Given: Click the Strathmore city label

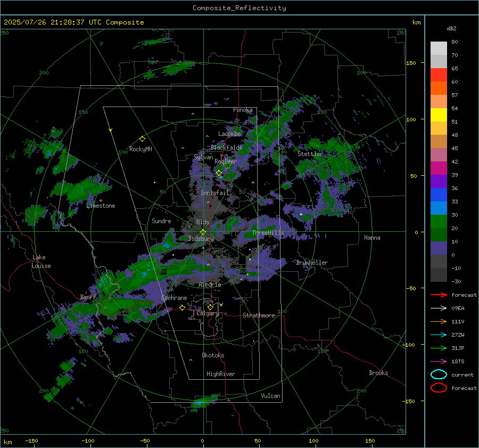Looking at the screenshot, I should (259, 315).
